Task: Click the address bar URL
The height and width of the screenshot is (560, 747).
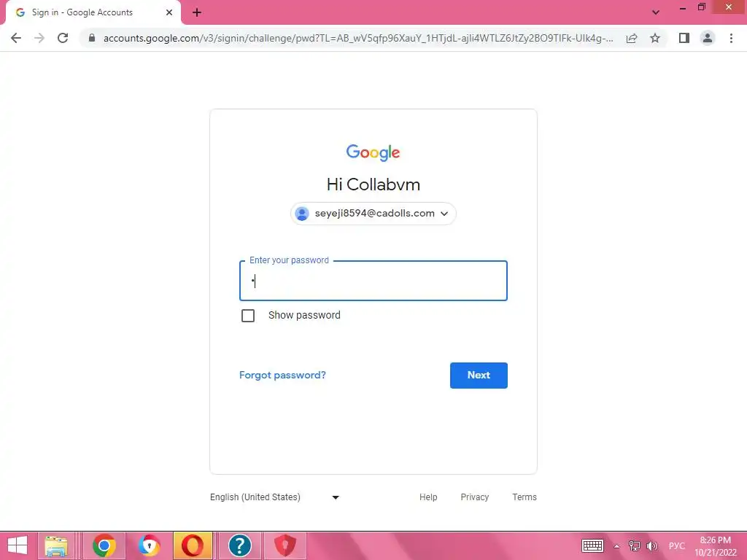Action: (x=358, y=38)
